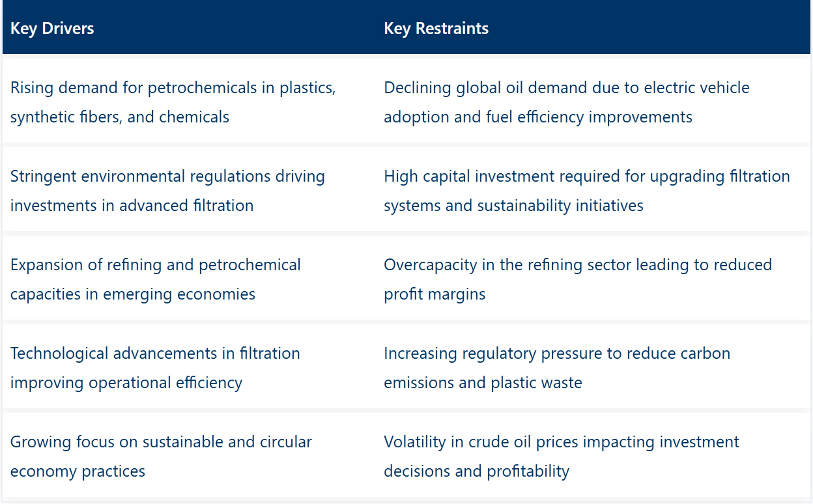Click the technological advancements in filtration cell

189,368
